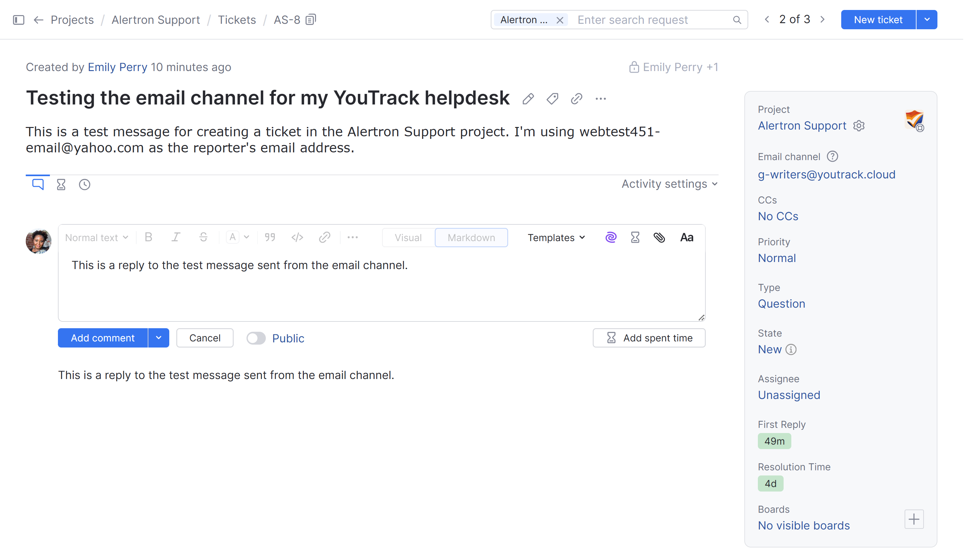Attach a file with the paperclip icon

[x=660, y=237]
